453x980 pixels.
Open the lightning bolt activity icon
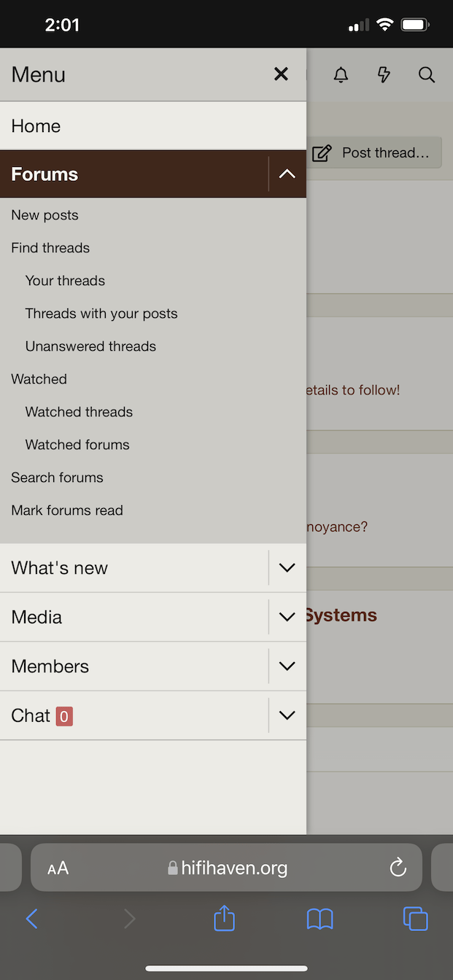[384, 74]
